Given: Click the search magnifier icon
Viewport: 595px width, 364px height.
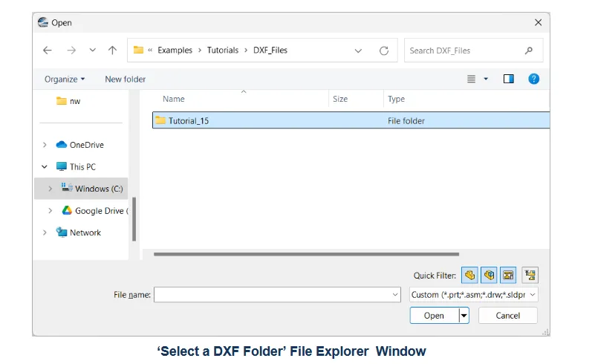Looking at the screenshot, I should click(x=529, y=51).
